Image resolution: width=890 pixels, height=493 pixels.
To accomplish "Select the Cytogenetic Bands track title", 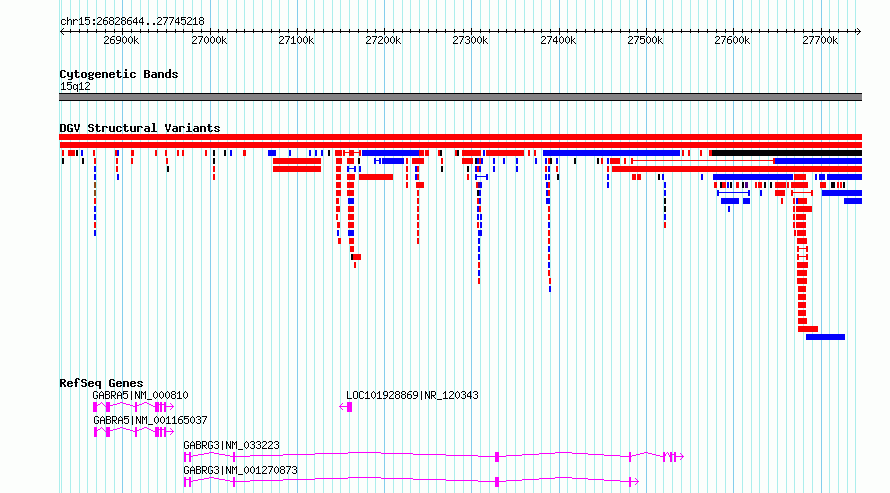I will 119,74.
